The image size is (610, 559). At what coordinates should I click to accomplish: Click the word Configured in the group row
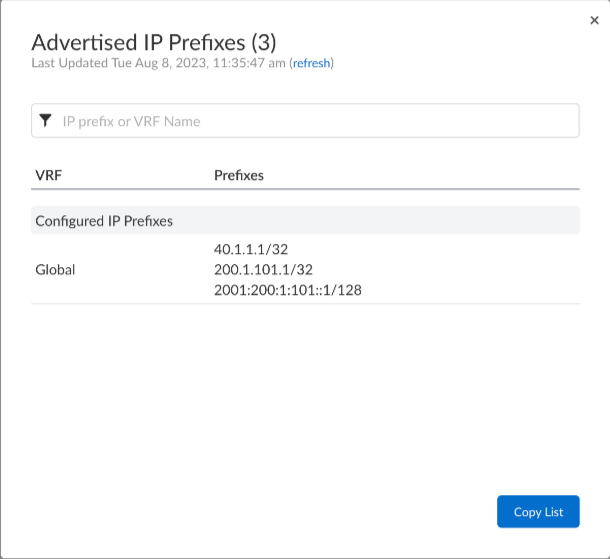point(69,220)
